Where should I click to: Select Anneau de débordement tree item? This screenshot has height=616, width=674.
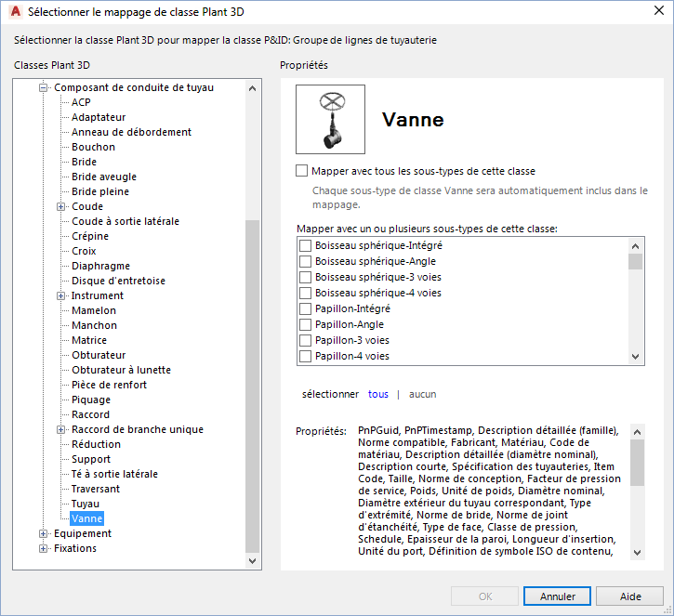tap(131, 132)
